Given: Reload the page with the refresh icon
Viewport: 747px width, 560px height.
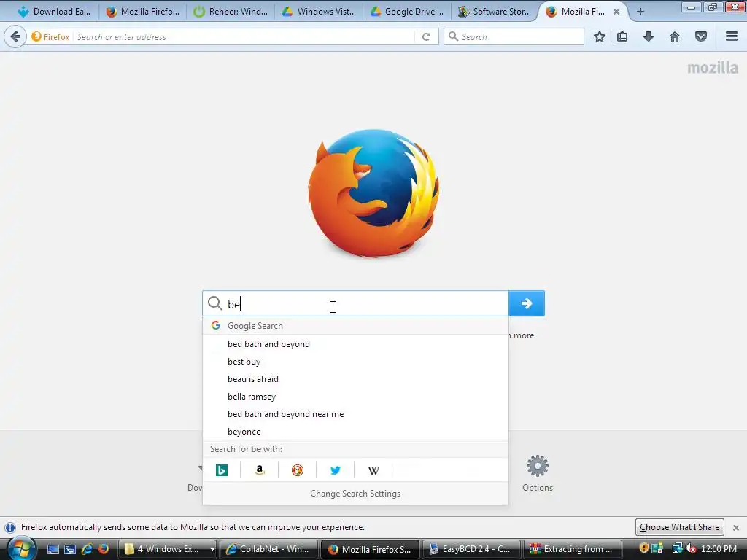Looking at the screenshot, I should (x=426, y=36).
